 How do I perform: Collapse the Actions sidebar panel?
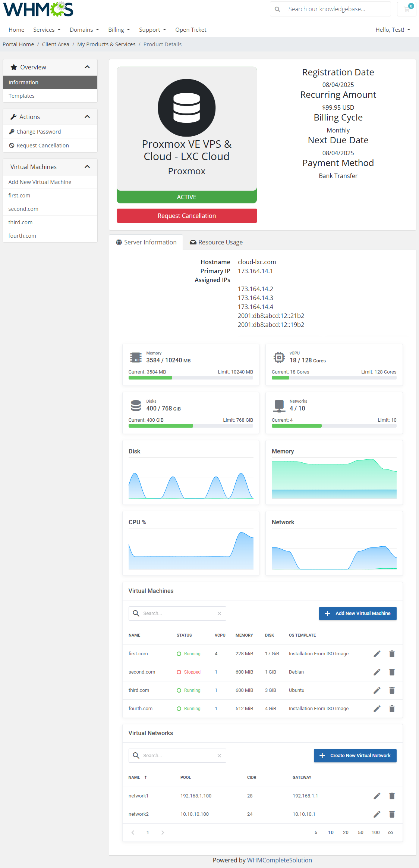click(87, 117)
